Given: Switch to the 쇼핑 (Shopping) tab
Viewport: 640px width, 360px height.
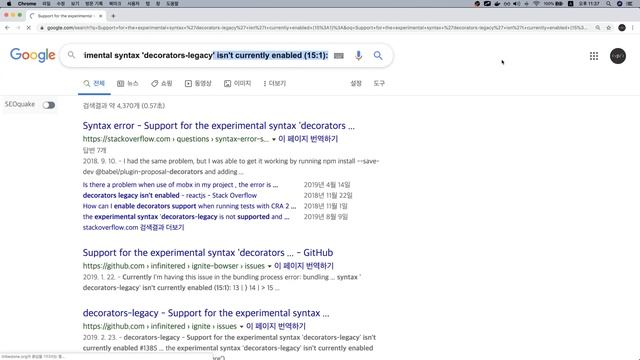Looking at the screenshot, I should (x=162, y=83).
